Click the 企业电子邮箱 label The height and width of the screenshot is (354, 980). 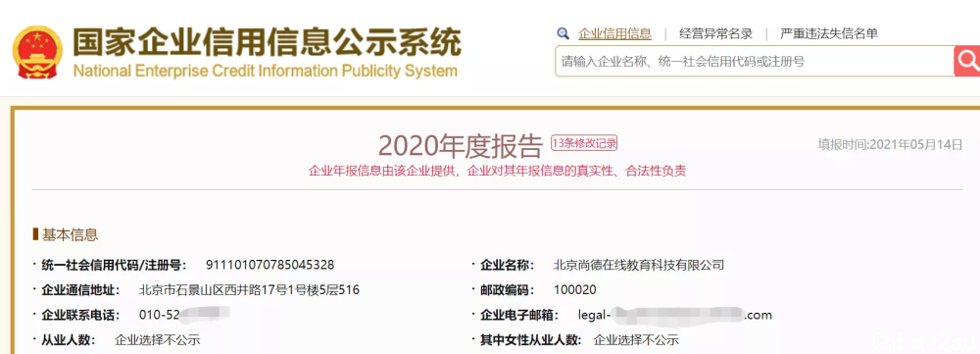(x=518, y=315)
